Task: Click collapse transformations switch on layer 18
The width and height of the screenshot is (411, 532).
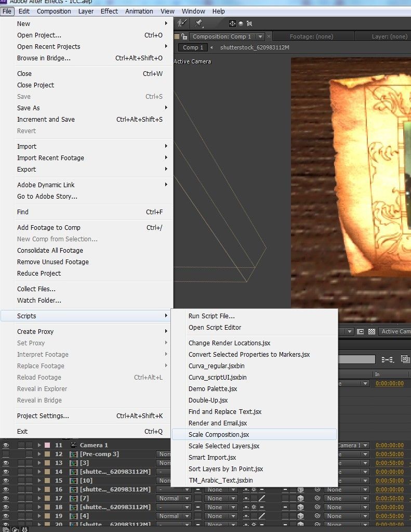Action: (254, 507)
